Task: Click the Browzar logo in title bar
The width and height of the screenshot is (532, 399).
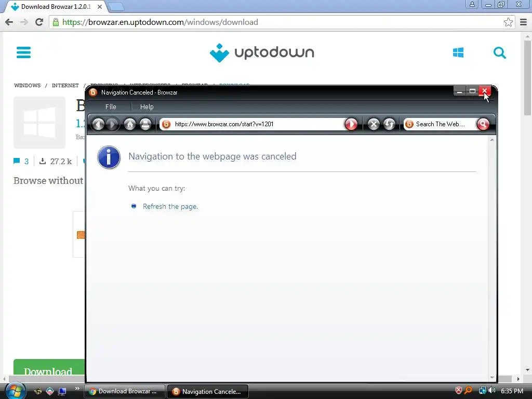Action: tap(93, 92)
